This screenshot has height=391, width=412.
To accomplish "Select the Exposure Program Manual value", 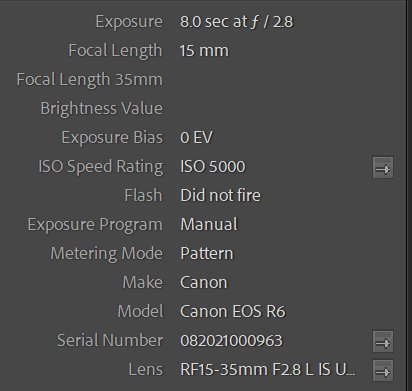I will click(209, 224).
